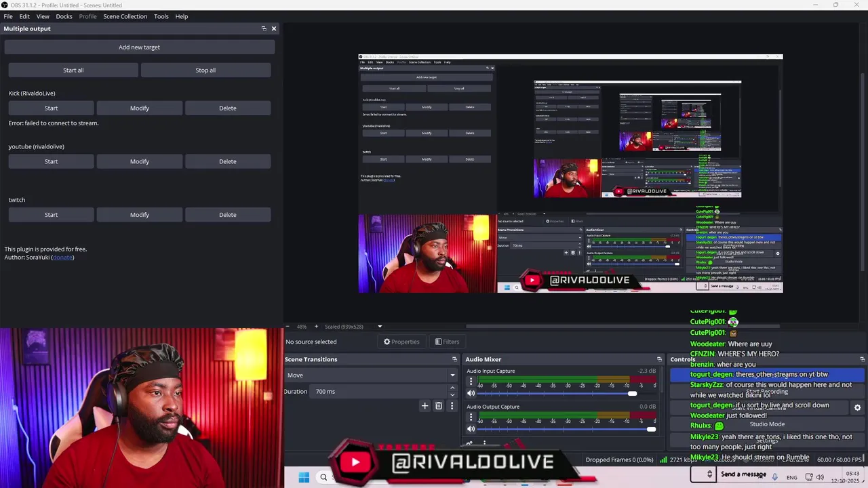Delete the twitch target

[228, 215]
